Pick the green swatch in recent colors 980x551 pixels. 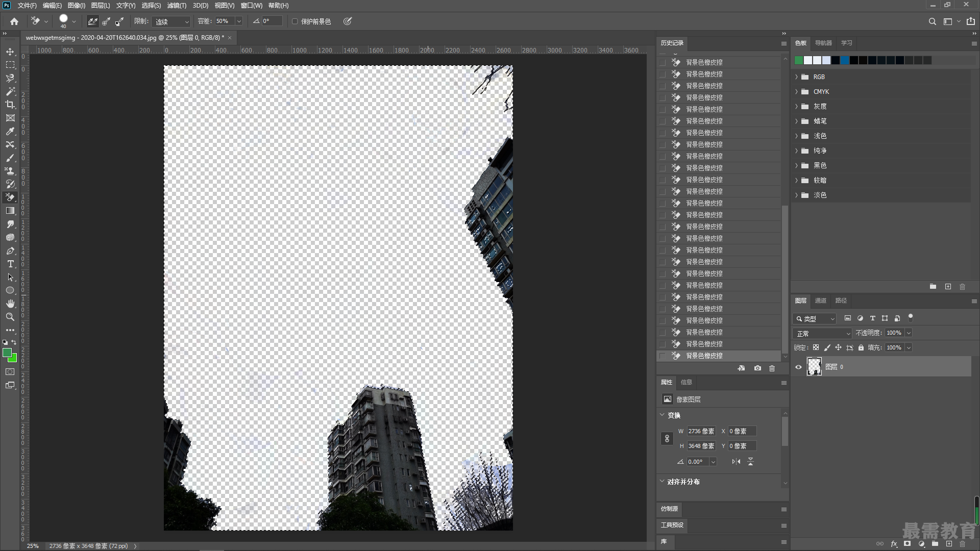pos(799,60)
